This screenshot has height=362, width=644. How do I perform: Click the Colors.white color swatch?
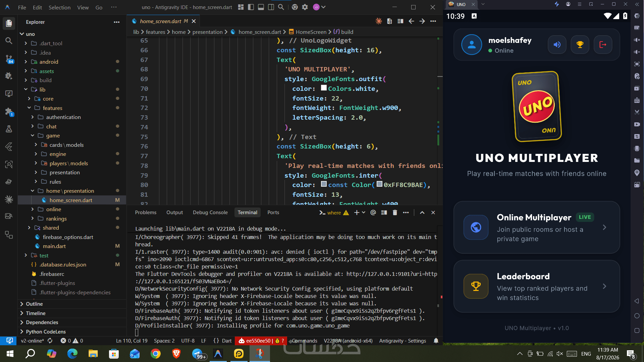324,88
